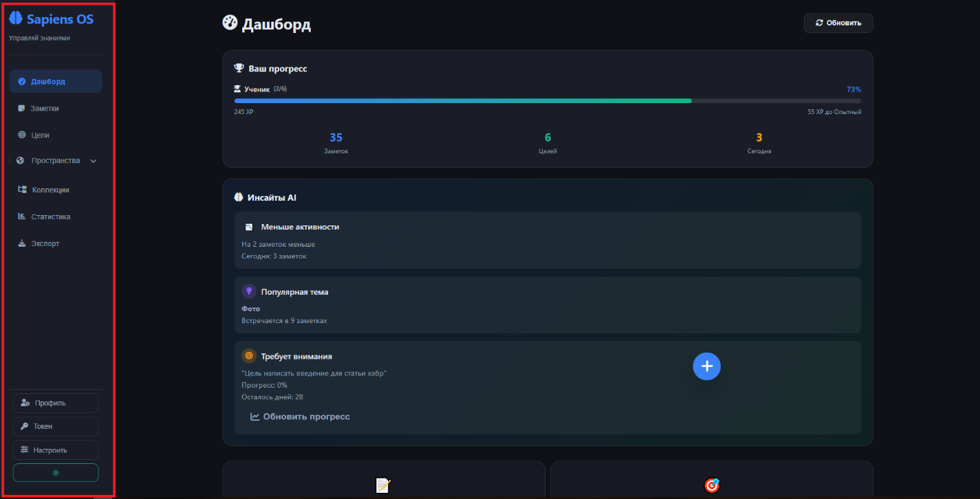Click the Sapiens OS brain logo
Image resolution: width=980 pixels, height=499 pixels.
click(x=16, y=19)
